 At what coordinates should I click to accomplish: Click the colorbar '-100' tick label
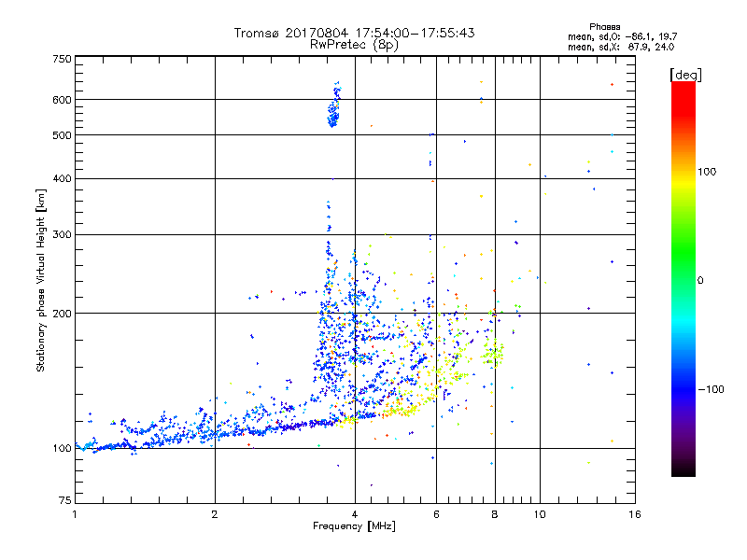pos(711,389)
